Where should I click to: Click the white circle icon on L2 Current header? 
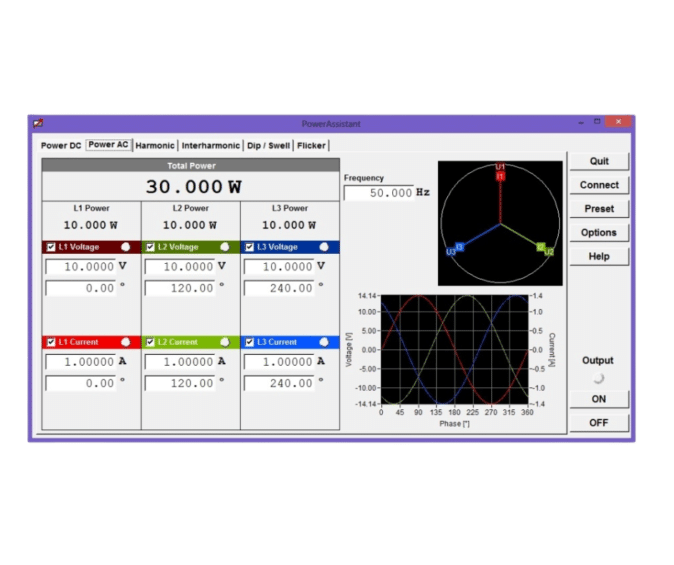(x=225, y=342)
